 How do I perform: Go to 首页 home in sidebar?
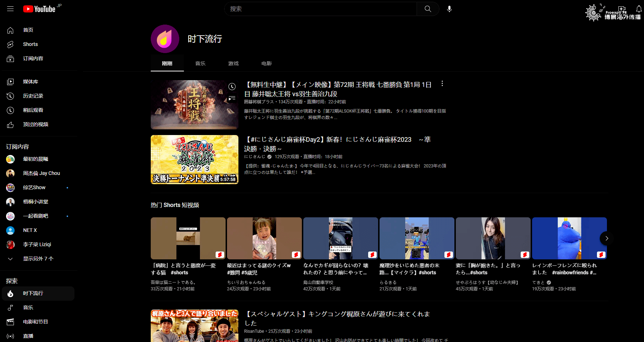pyautogui.click(x=38, y=30)
